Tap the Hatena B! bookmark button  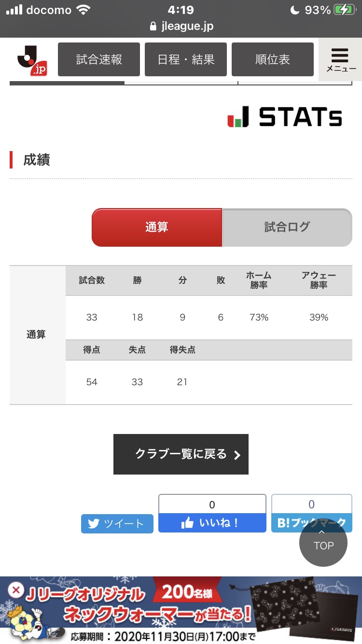point(311,522)
